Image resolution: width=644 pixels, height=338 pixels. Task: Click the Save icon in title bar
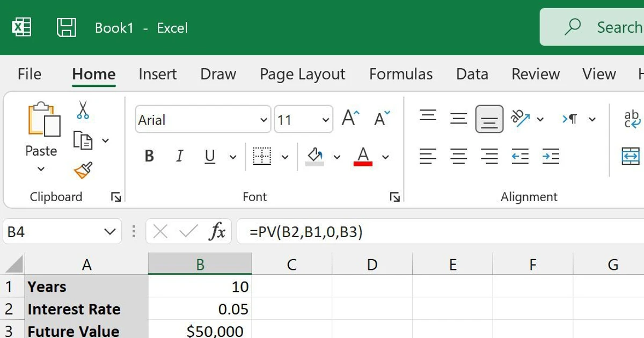click(67, 27)
